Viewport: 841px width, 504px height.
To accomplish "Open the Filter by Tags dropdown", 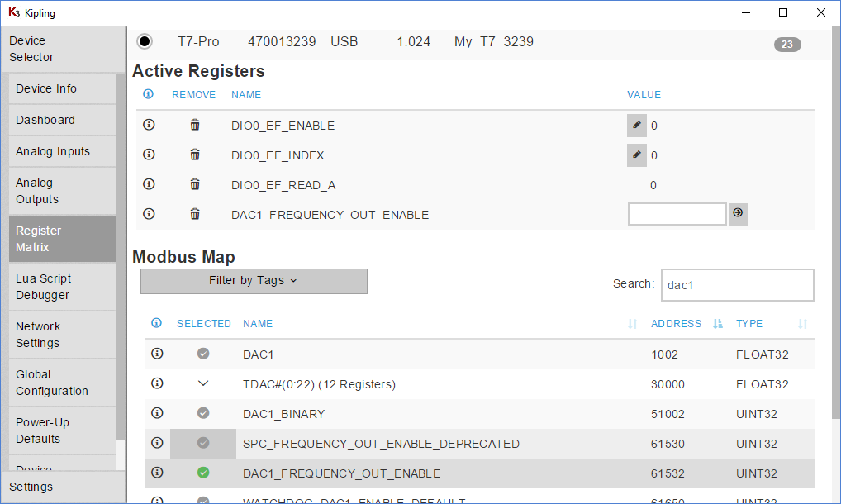I will pyautogui.click(x=254, y=281).
